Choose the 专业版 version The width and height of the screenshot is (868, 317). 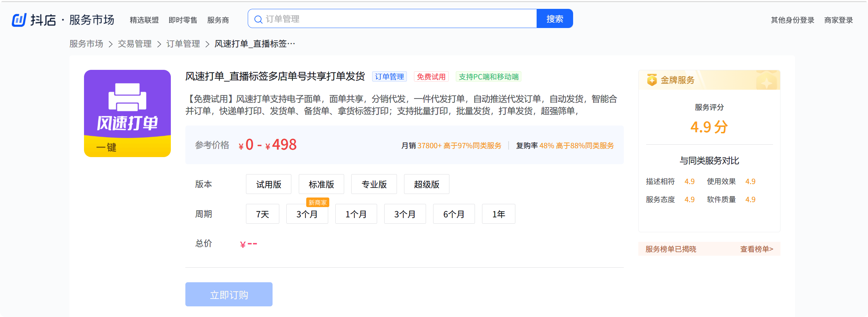[374, 184]
